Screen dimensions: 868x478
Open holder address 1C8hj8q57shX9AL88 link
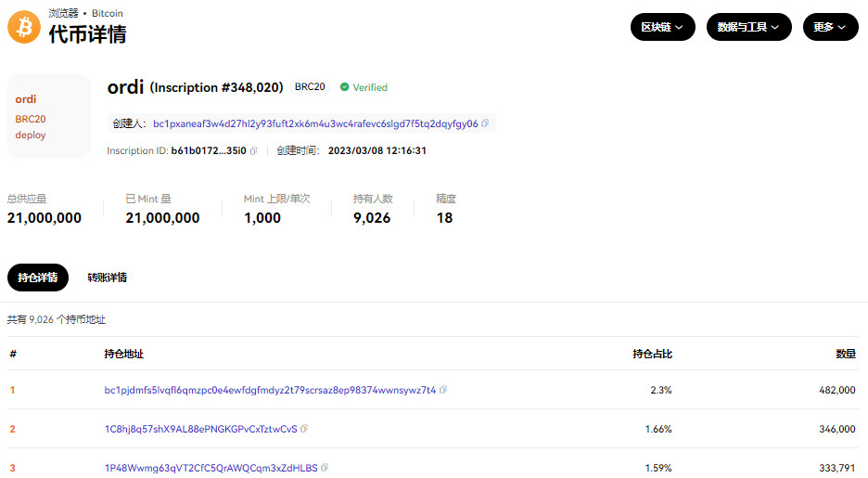[x=200, y=429]
